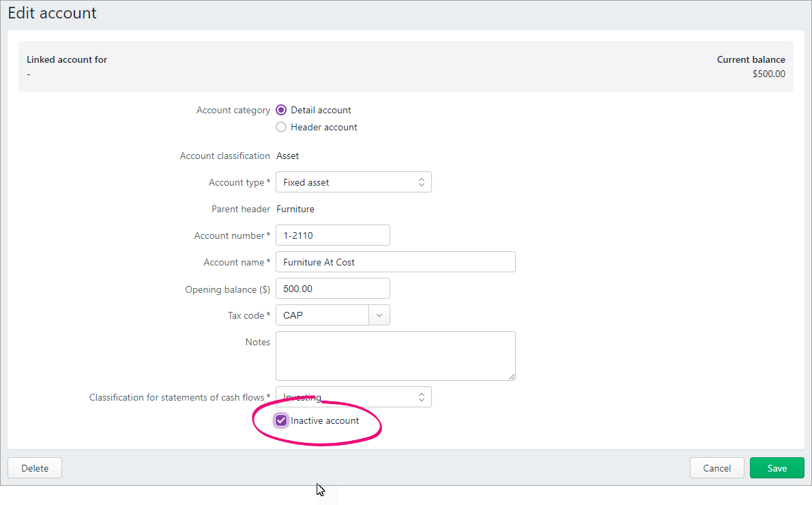Select the Account name field
The width and height of the screenshot is (812, 505).
tap(395, 261)
